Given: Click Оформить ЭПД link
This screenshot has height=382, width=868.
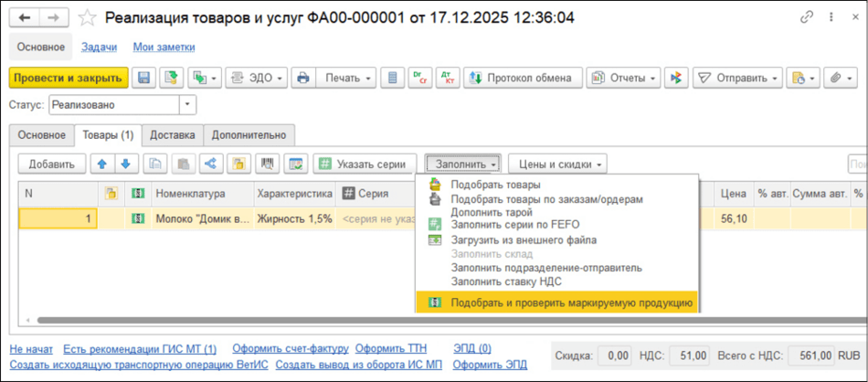Looking at the screenshot, I should pyautogui.click(x=490, y=365).
